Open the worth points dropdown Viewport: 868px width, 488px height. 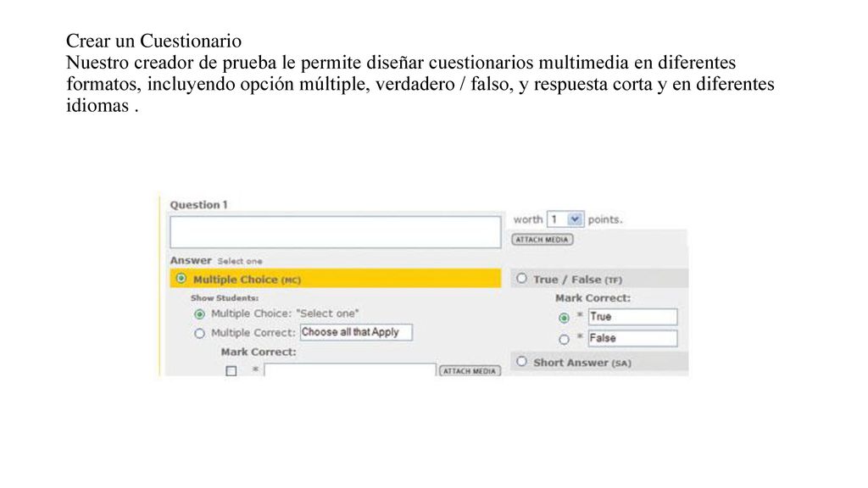point(565,219)
